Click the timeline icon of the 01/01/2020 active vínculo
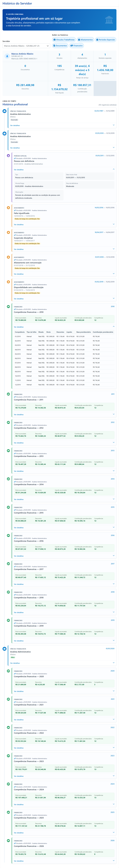This screenshot has width=119, height=868. point(4,649)
